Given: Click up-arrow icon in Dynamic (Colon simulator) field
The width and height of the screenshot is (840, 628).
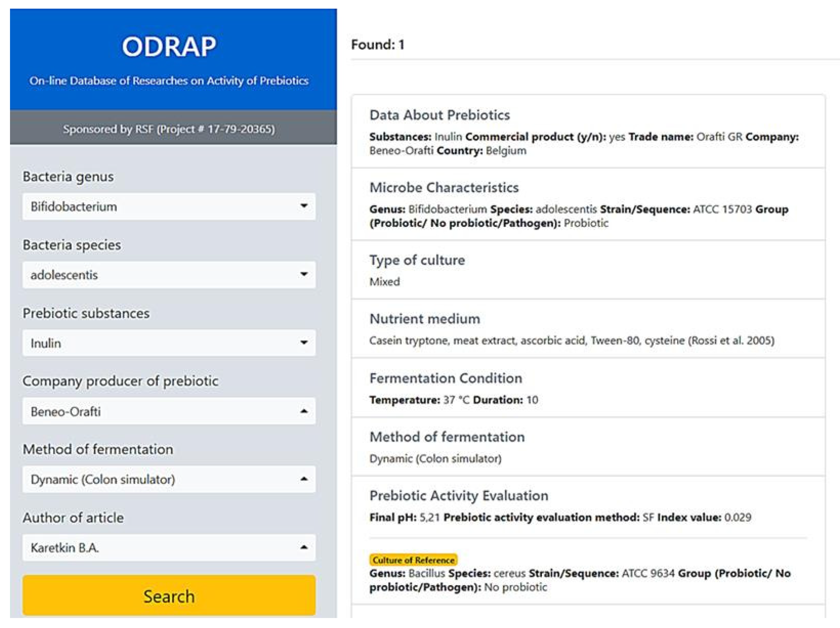Looking at the screenshot, I should point(304,479).
